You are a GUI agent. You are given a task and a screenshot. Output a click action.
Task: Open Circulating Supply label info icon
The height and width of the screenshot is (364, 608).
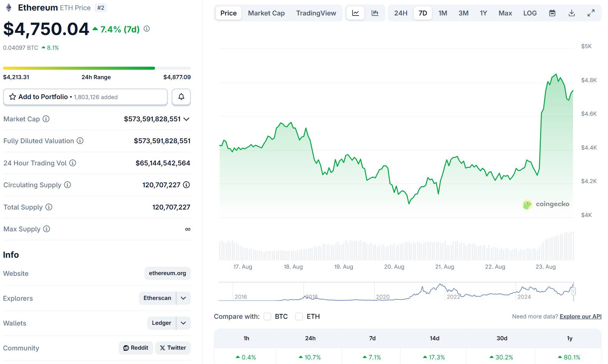tap(68, 185)
